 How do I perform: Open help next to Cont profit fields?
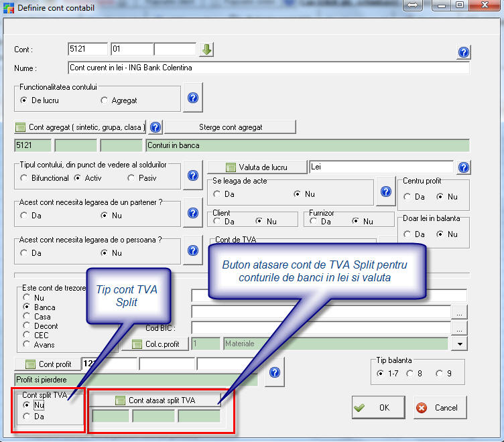pyautogui.click(x=275, y=372)
